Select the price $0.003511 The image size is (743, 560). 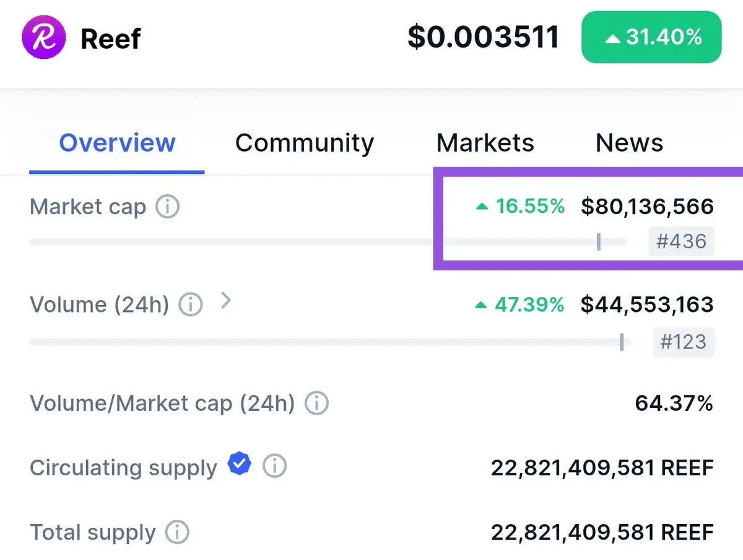coord(484,37)
